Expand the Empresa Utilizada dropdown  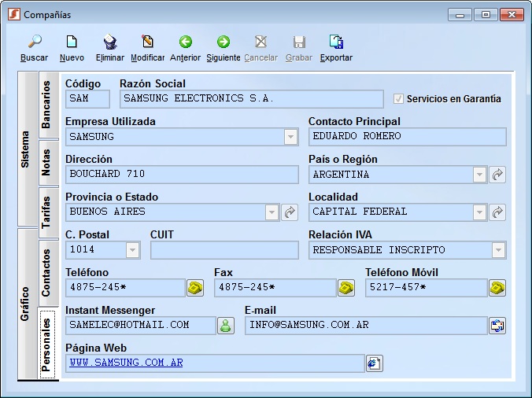(291, 137)
